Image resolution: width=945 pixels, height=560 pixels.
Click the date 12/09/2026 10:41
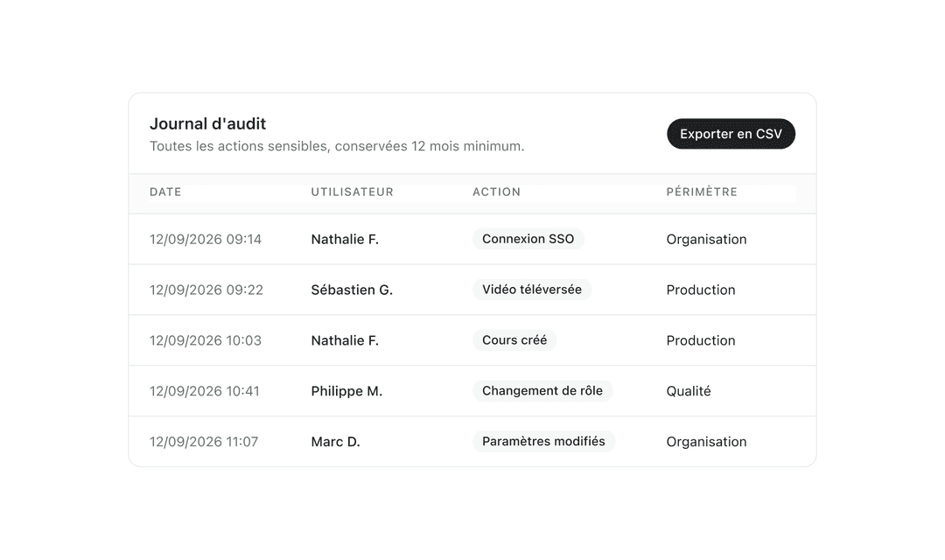coord(204,391)
